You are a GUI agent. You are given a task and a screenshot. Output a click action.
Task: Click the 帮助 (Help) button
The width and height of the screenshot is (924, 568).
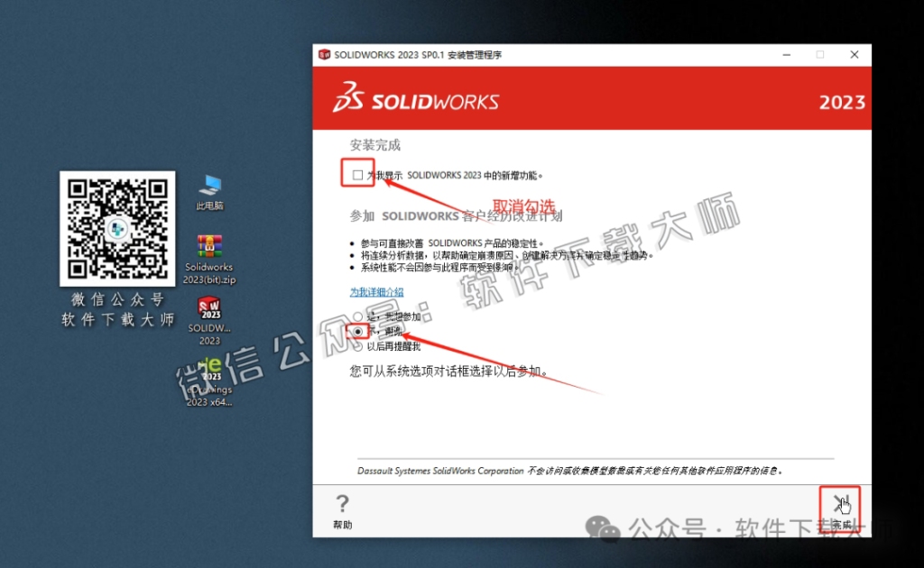point(342,510)
